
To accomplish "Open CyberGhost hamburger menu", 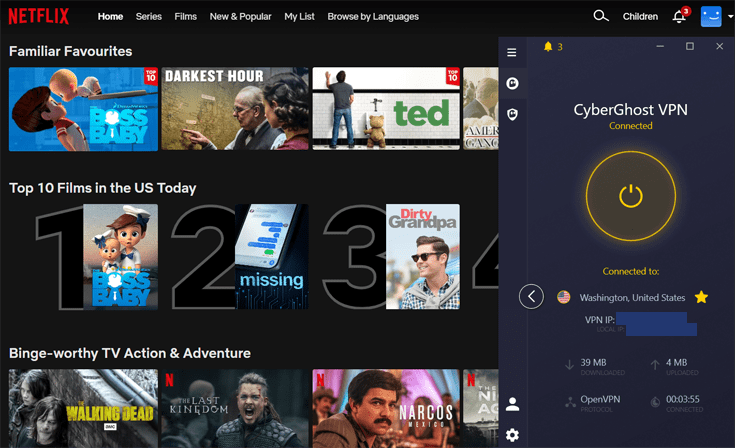I will click(x=512, y=52).
